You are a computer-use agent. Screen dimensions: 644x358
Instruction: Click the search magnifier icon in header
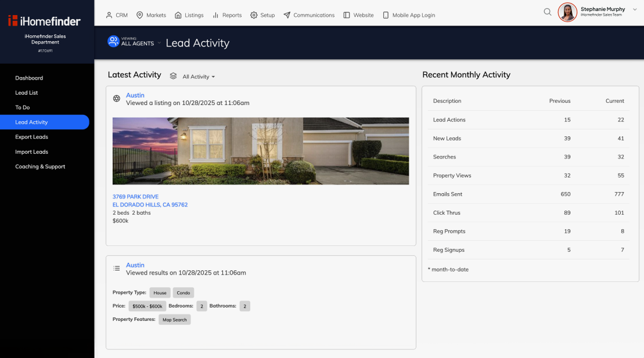click(547, 12)
